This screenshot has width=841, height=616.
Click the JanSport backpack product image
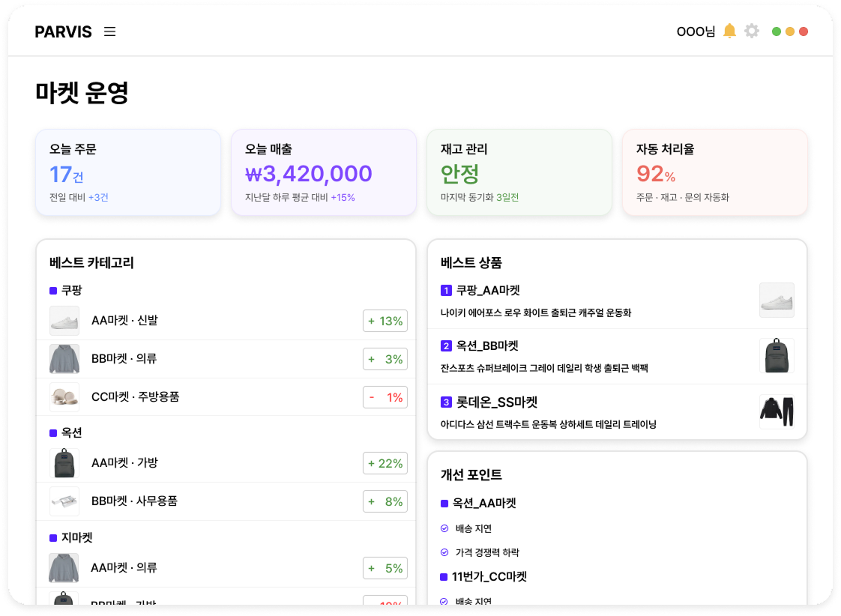pyautogui.click(x=777, y=355)
